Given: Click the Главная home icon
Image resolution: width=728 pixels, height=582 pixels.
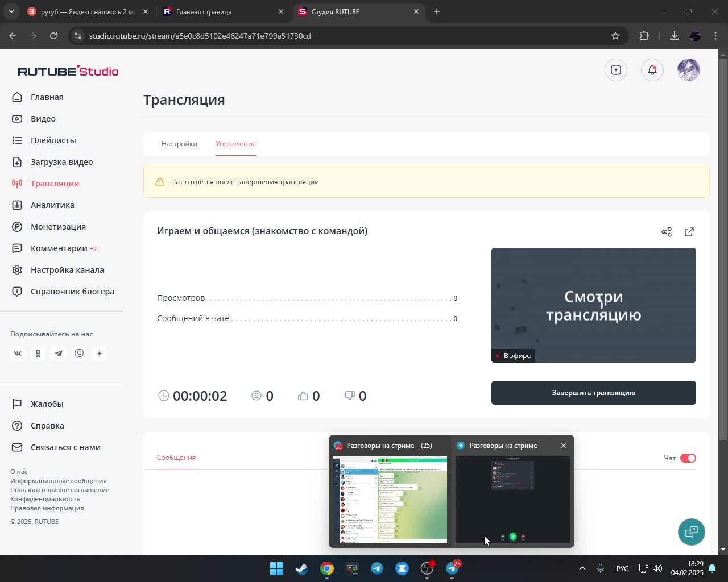Looking at the screenshot, I should 18,97.
